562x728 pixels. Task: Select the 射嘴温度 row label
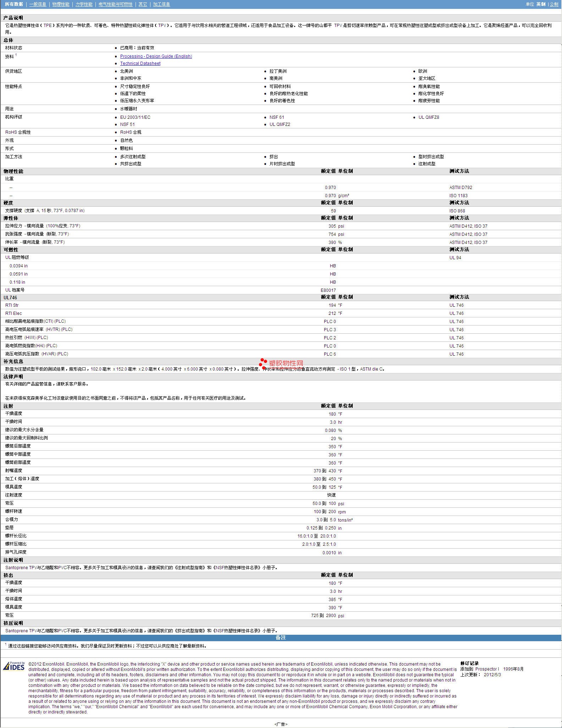point(13,471)
